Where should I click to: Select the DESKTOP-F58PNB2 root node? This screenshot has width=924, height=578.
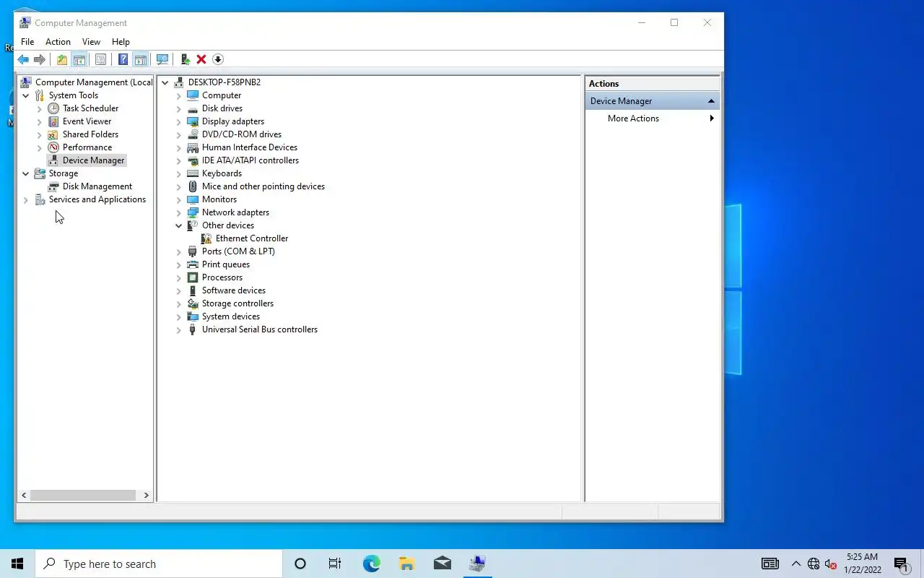(225, 82)
